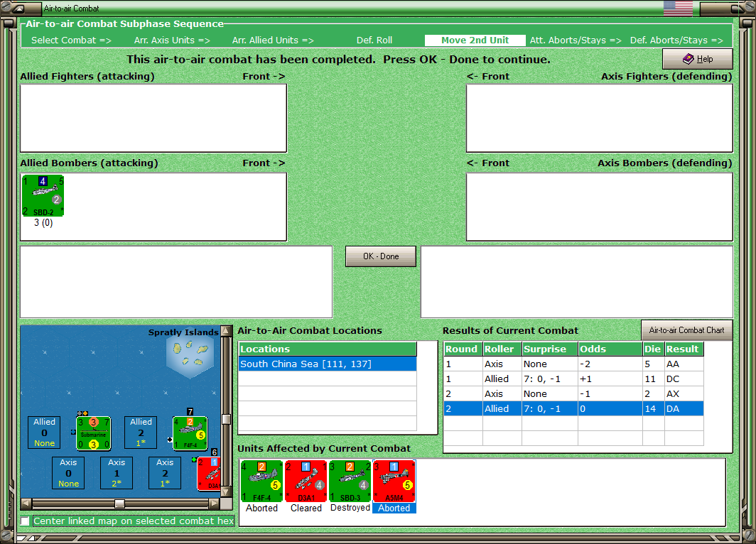Open the Help button
Image resolution: width=756 pixels, height=544 pixels.
point(698,59)
